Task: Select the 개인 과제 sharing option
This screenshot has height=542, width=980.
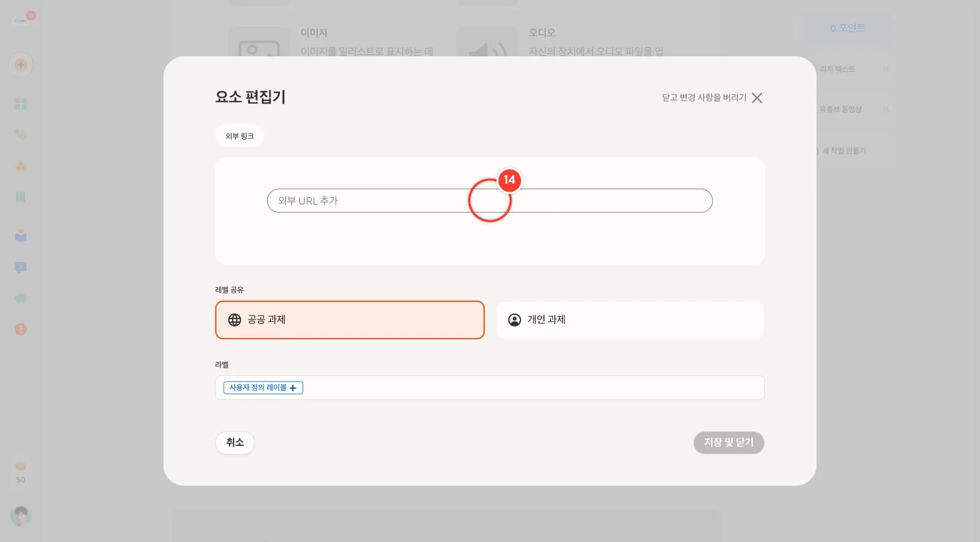Action: pos(630,320)
